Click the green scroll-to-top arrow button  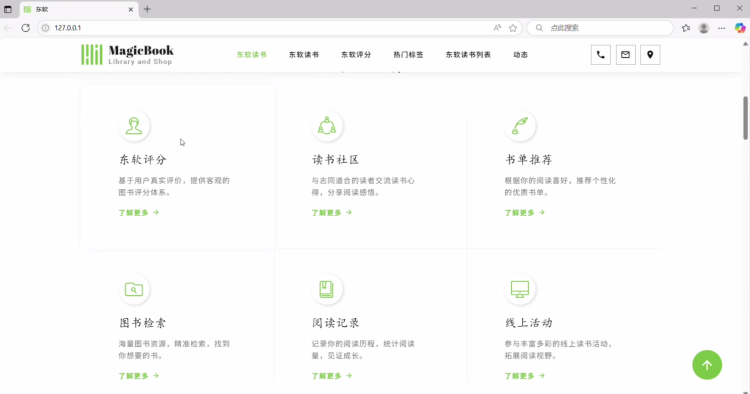tap(707, 365)
